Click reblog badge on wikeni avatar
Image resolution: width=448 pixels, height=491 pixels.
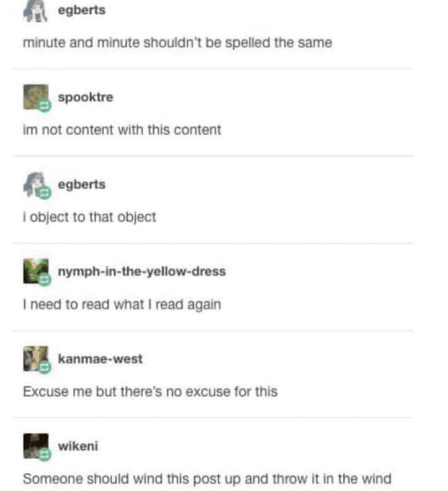44,454
